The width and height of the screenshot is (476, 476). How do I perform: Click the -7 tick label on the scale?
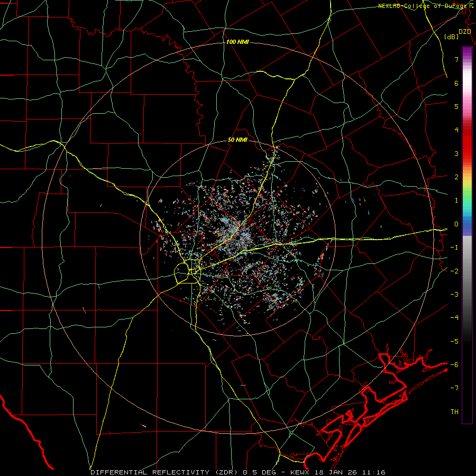pos(454,388)
